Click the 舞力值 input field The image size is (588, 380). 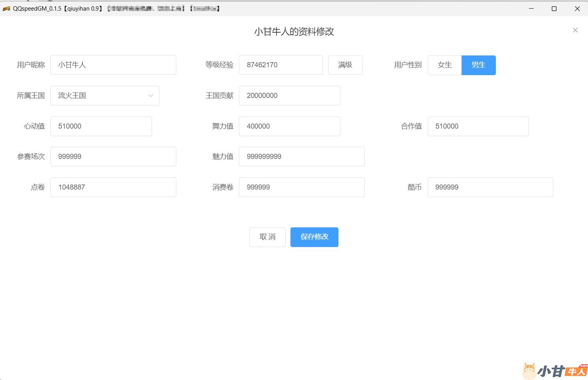click(289, 126)
